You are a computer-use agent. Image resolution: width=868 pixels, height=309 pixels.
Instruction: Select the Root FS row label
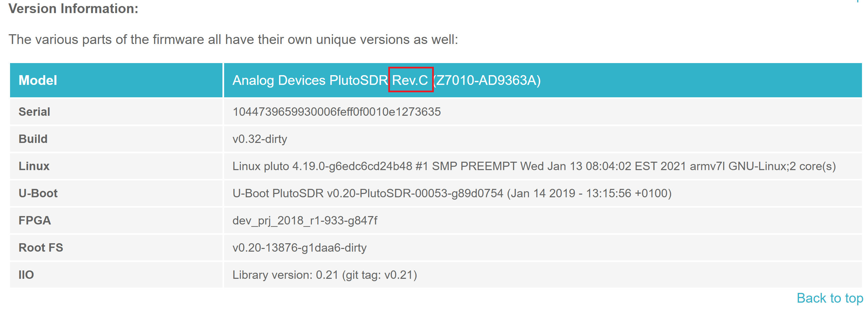tap(41, 248)
